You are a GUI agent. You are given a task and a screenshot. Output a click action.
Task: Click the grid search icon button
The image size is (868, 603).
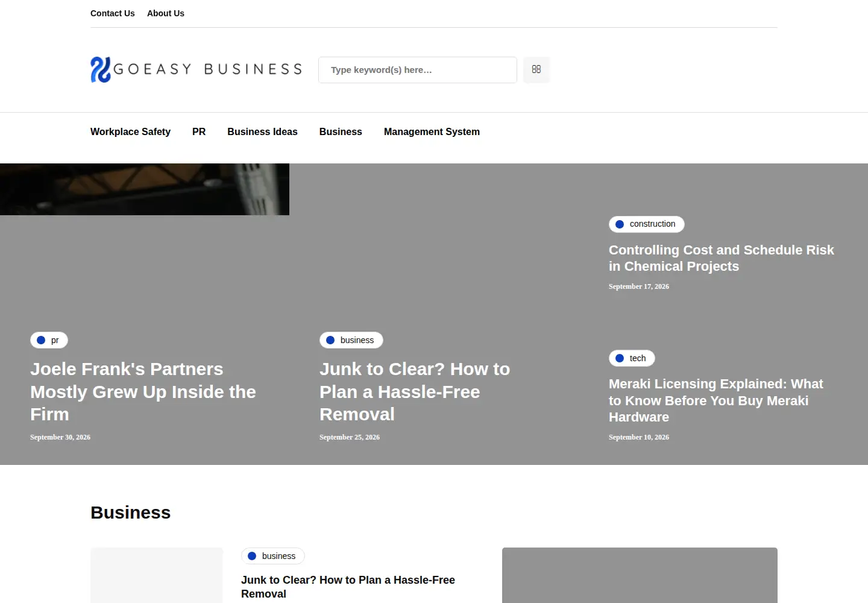[536, 69]
